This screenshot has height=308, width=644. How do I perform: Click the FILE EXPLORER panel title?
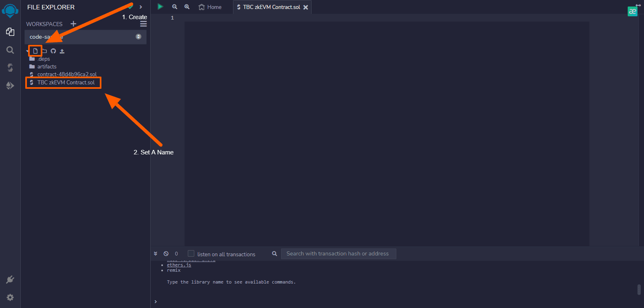coord(51,7)
